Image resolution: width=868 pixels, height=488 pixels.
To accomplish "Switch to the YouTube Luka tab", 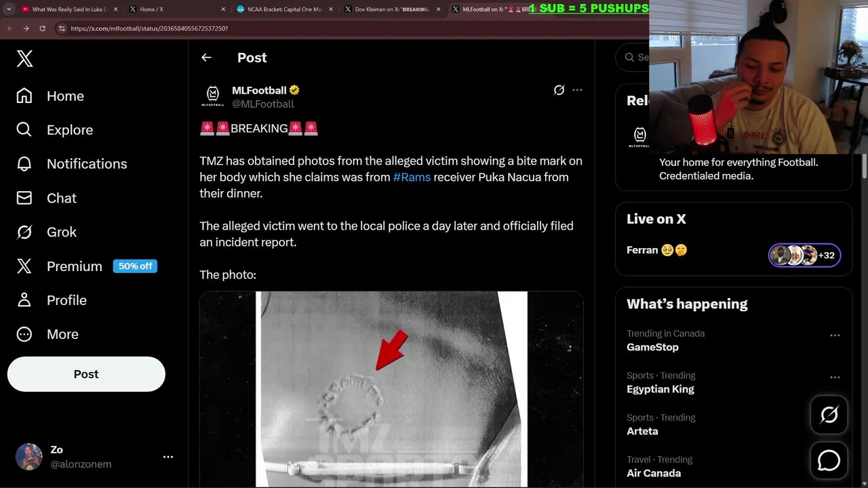I will [x=68, y=9].
